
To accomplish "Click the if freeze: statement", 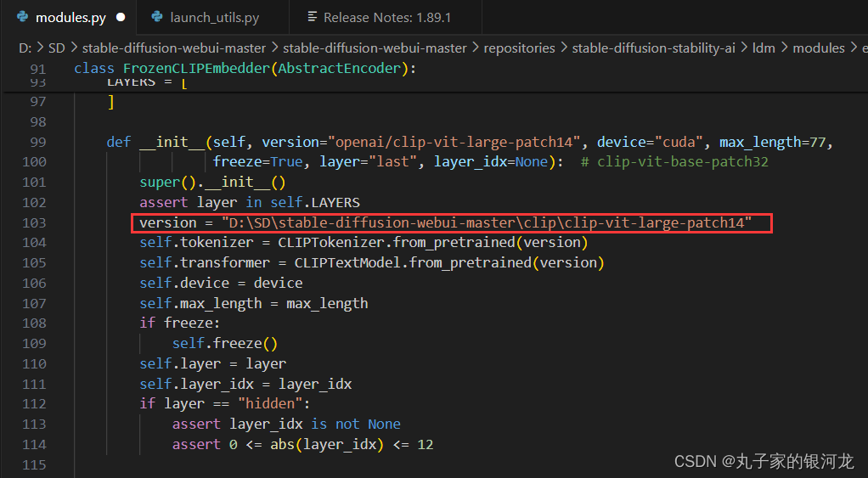I will 180,323.
